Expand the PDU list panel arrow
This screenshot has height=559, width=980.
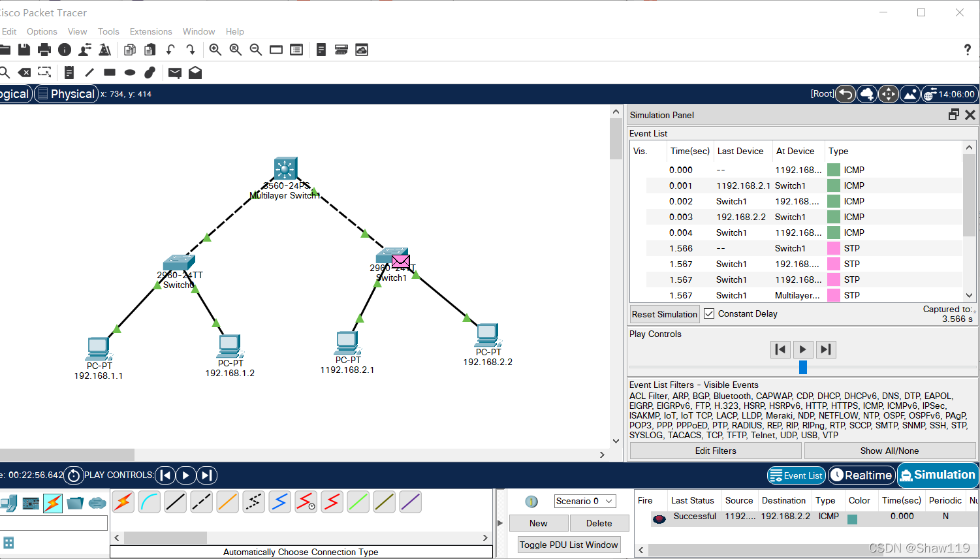(x=500, y=522)
